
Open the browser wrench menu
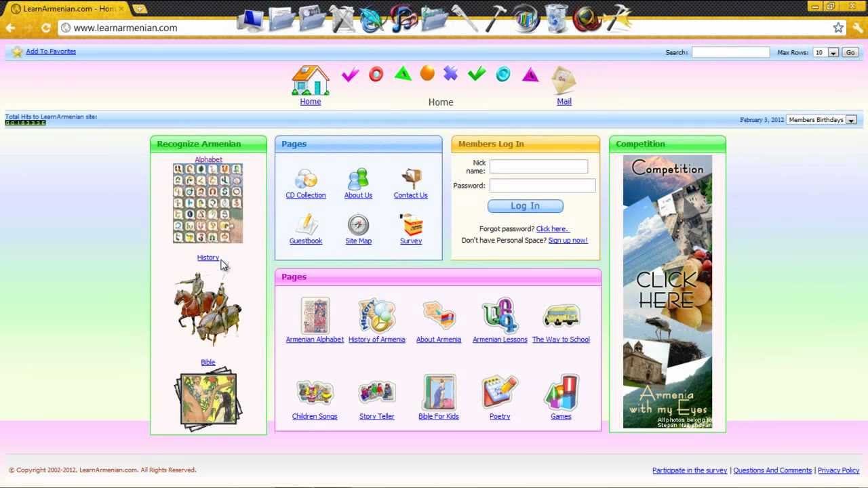click(858, 28)
